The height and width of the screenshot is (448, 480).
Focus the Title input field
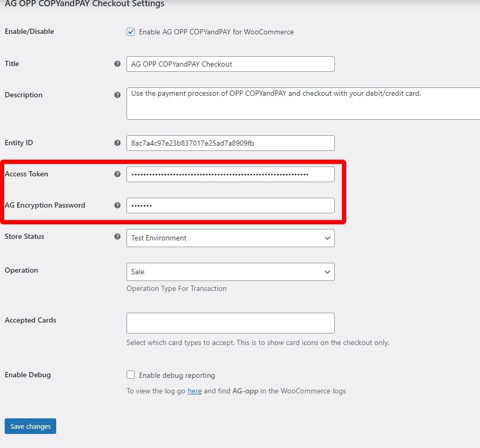click(231, 64)
